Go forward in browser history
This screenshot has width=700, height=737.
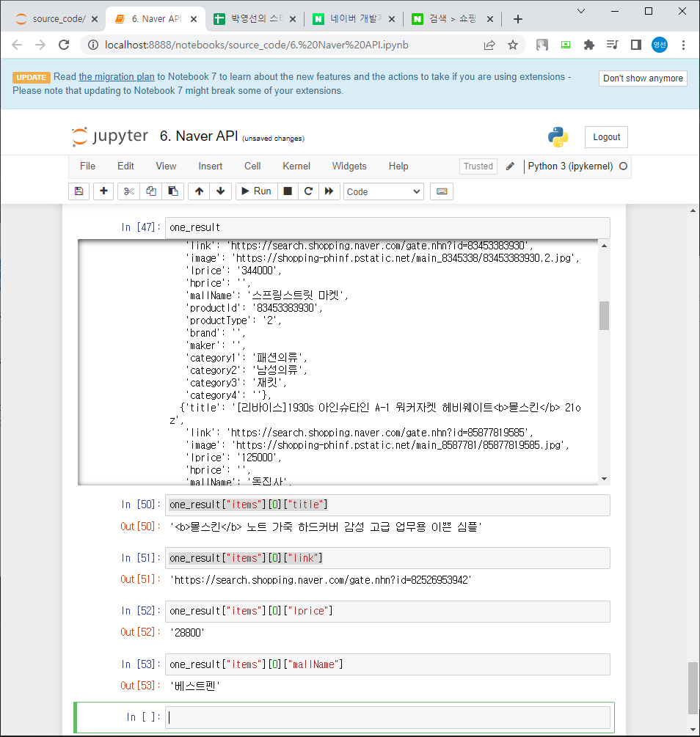(x=40, y=45)
